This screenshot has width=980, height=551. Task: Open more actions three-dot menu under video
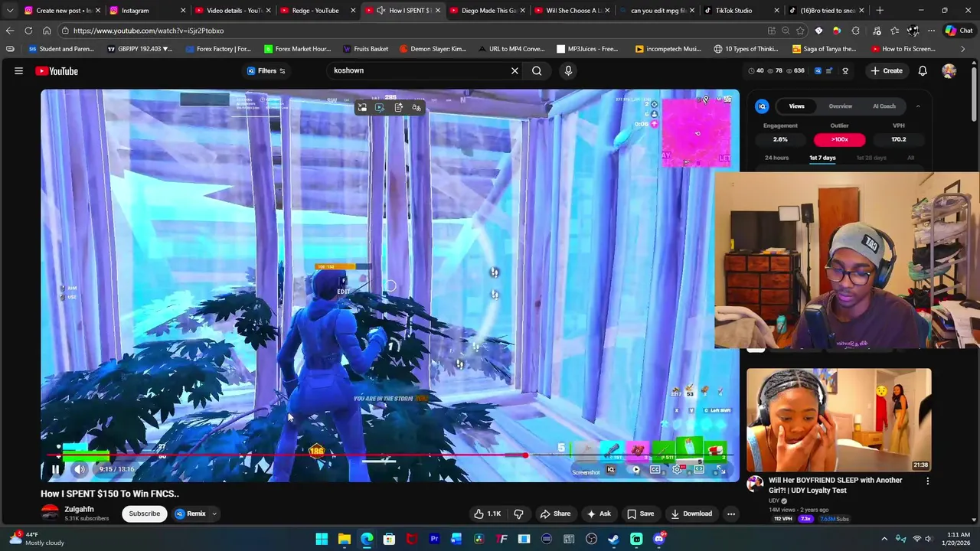click(x=731, y=514)
